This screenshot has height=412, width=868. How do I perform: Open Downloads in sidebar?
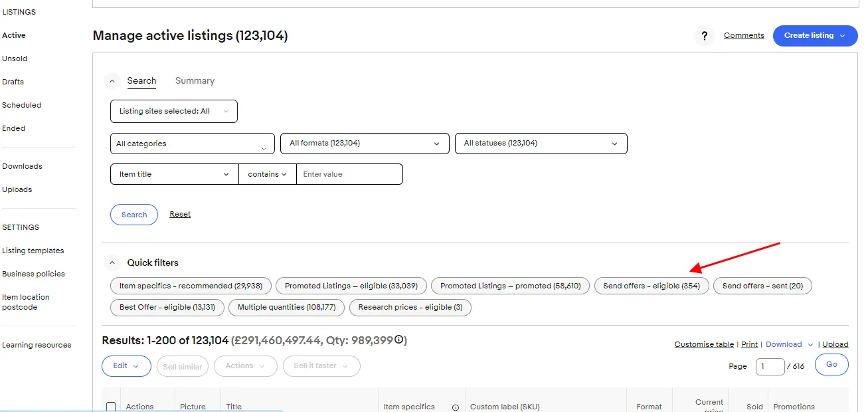click(23, 166)
